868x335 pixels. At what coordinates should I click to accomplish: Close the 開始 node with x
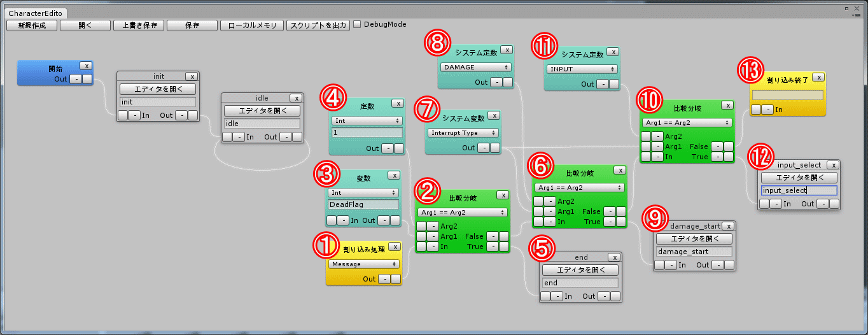[x=87, y=66]
